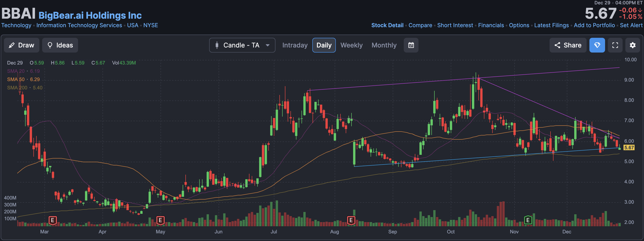Click the BigBear.ai Holdings Inc company name
The height and width of the screenshot is (241, 644).
coord(90,15)
